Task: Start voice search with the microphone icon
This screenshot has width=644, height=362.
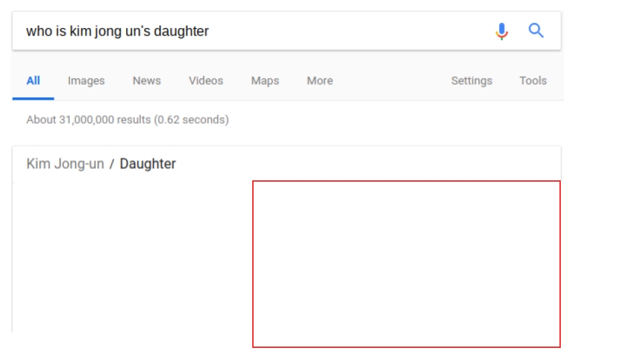Action: (502, 32)
